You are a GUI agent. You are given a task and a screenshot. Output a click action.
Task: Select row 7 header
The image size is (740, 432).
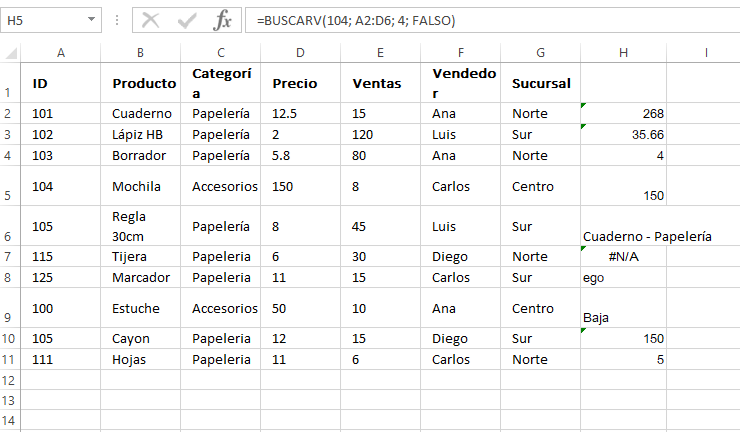click(x=9, y=256)
